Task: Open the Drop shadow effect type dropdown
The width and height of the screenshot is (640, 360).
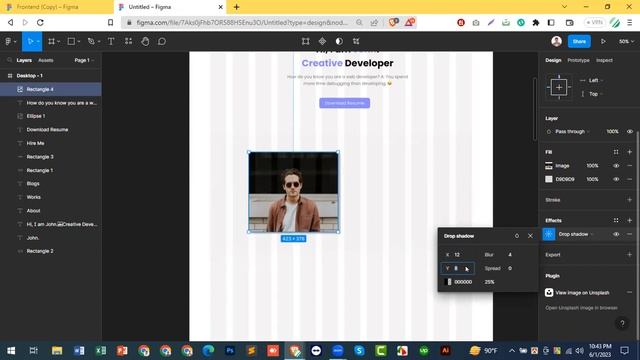Action: (x=576, y=234)
